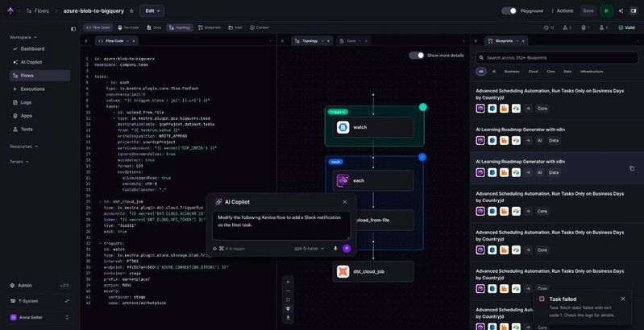The width and height of the screenshot is (644, 330).
Task: Open Anna Geller user menu
Action: pos(39,317)
